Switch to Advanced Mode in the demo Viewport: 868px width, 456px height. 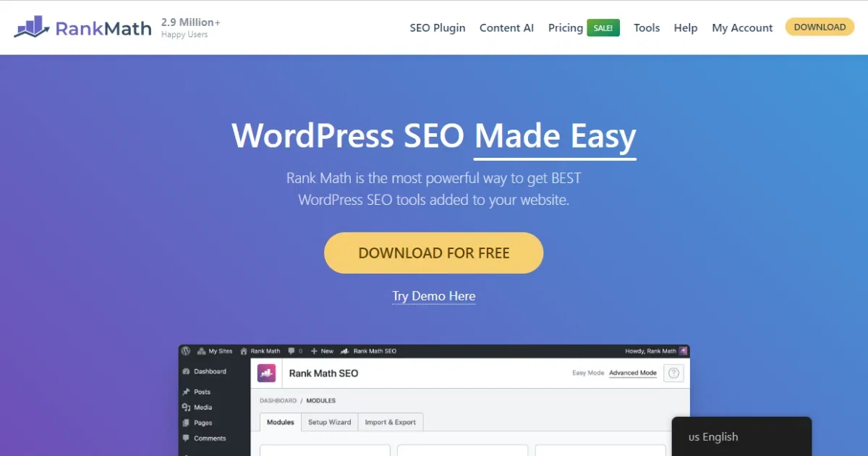pyautogui.click(x=633, y=373)
